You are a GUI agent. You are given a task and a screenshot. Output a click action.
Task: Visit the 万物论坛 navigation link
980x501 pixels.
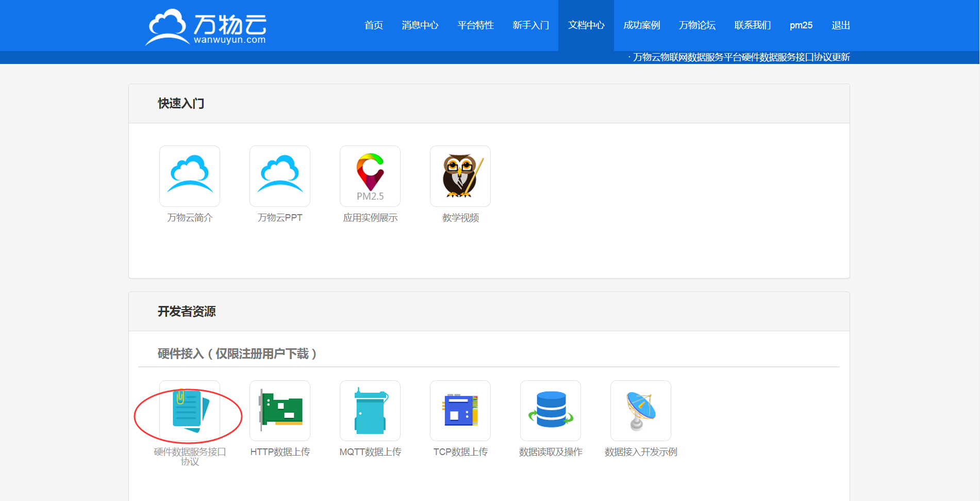click(697, 25)
